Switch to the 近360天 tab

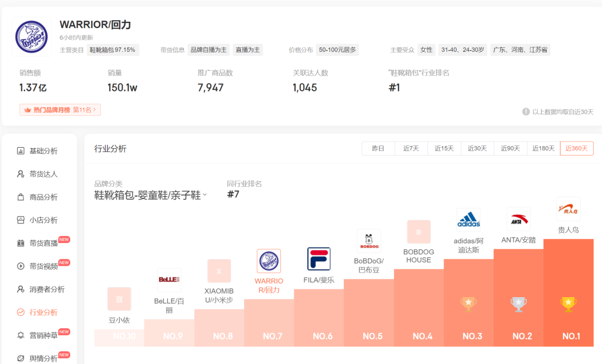(x=576, y=148)
